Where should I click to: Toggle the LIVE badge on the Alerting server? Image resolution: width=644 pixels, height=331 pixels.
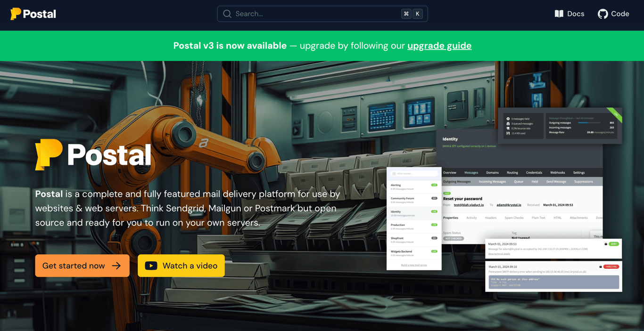[434, 185]
